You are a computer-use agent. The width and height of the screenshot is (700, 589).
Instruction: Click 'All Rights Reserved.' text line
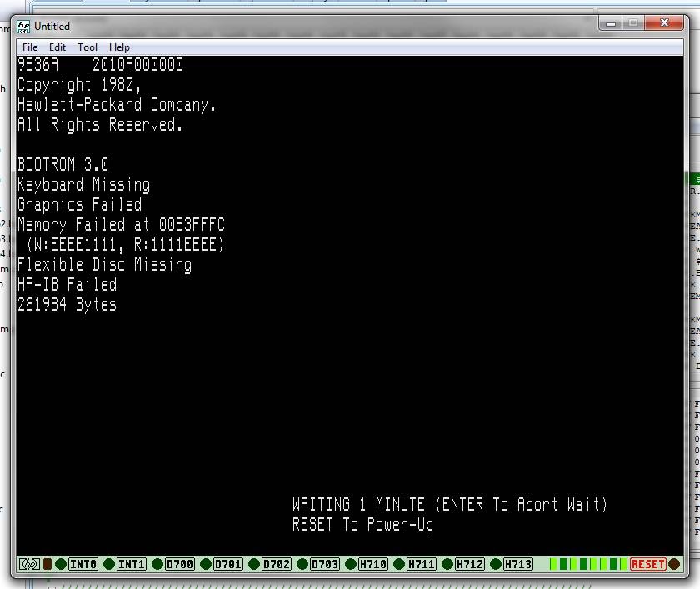[x=100, y=124]
